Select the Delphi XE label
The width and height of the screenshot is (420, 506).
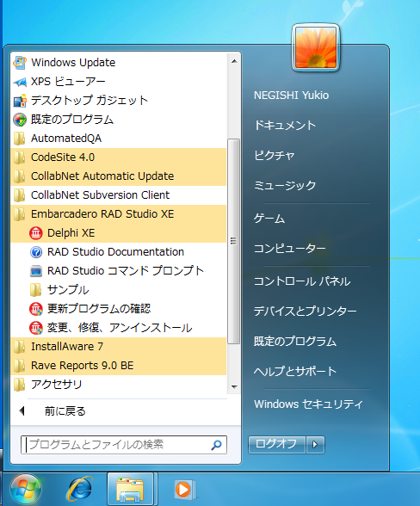[x=71, y=233]
